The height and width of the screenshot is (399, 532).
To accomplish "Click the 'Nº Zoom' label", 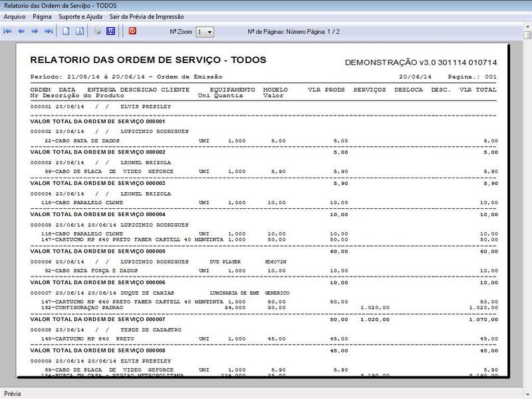I will tap(181, 31).
